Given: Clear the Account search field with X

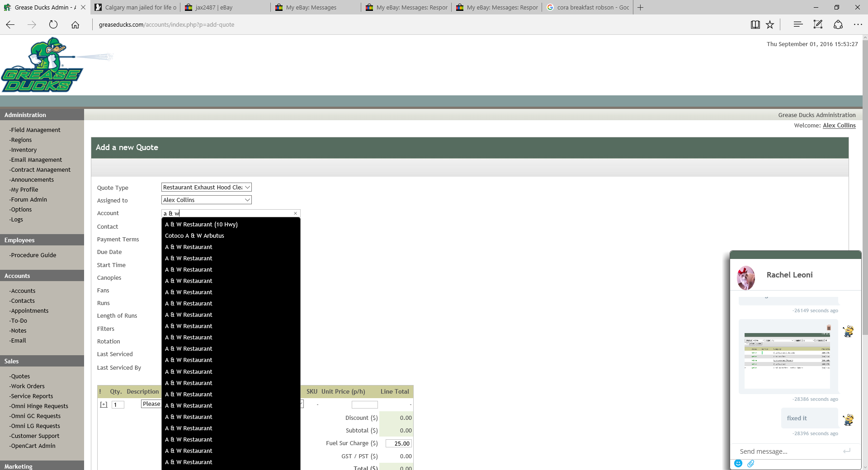Looking at the screenshot, I should tap(296, 213).
